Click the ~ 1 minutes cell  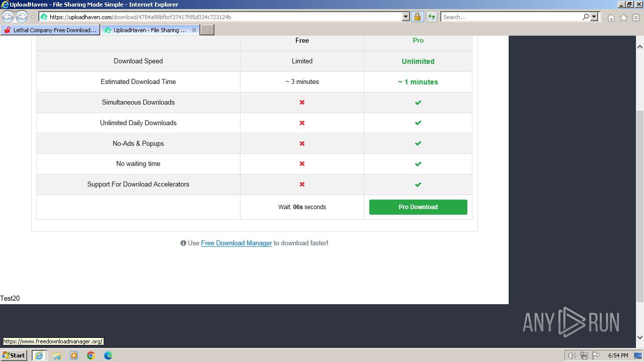(418, 82)
